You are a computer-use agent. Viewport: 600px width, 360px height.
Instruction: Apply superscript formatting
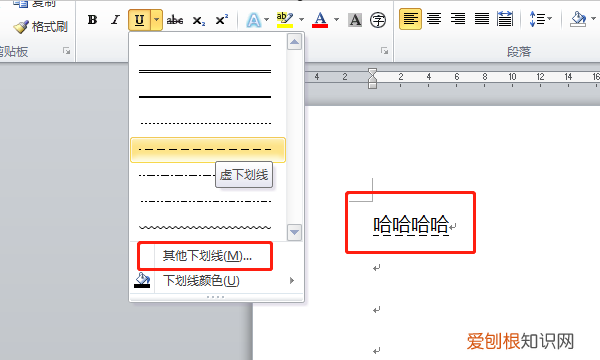pos(222,20)
